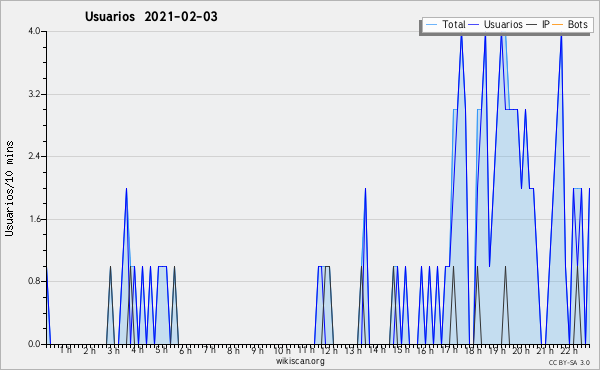Click the '4 h' x-axis label

coord(137,350)
